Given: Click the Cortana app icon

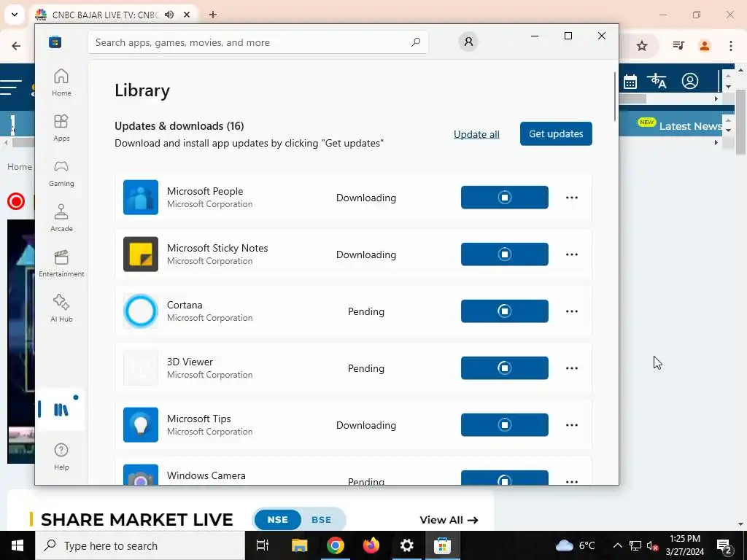Looking at the screenshot, I should 141,311.
